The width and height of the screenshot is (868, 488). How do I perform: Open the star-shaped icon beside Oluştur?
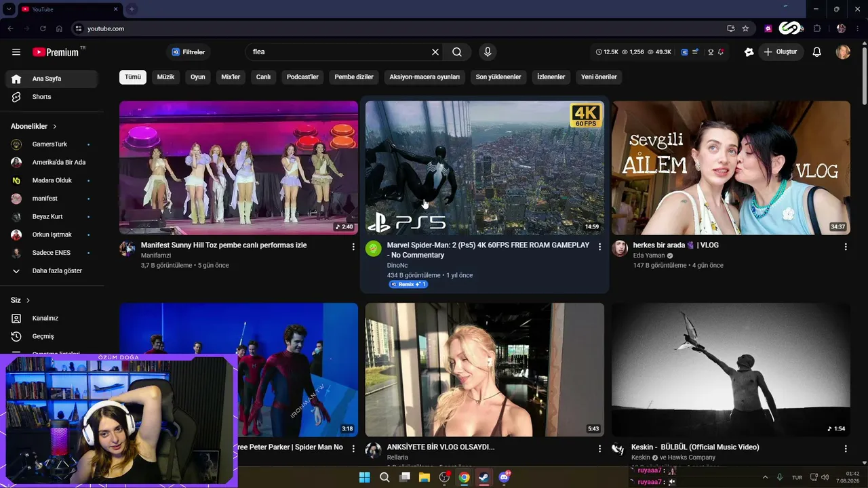click(749, 52)
